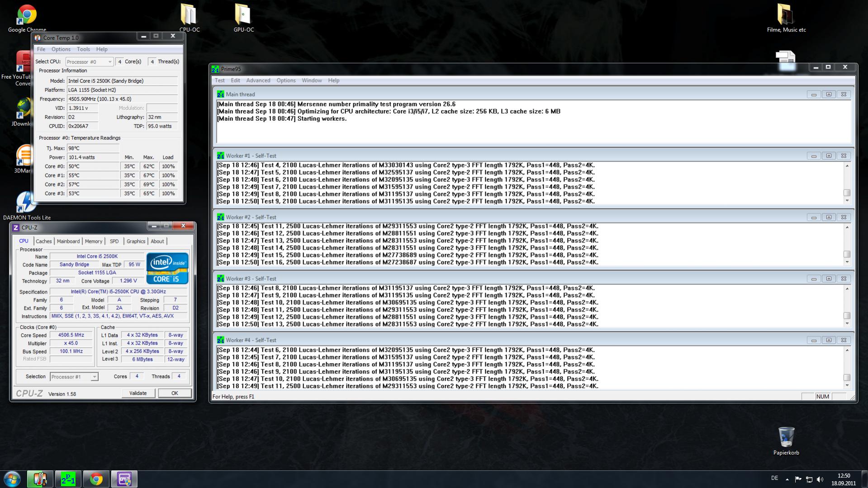Maximize the Main thread sub-window
The width and height of the screenshot is (868, 488).
coord(829,95)
